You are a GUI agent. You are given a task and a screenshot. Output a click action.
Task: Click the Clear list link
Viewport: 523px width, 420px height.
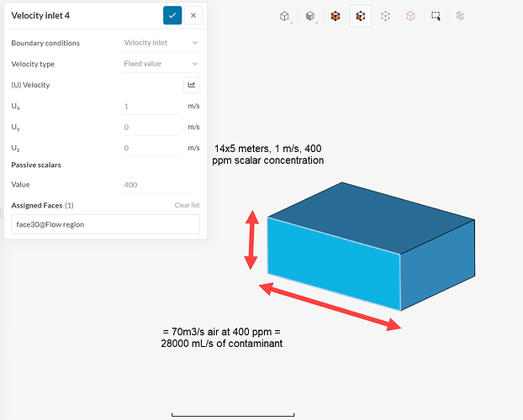pos(188,205)
